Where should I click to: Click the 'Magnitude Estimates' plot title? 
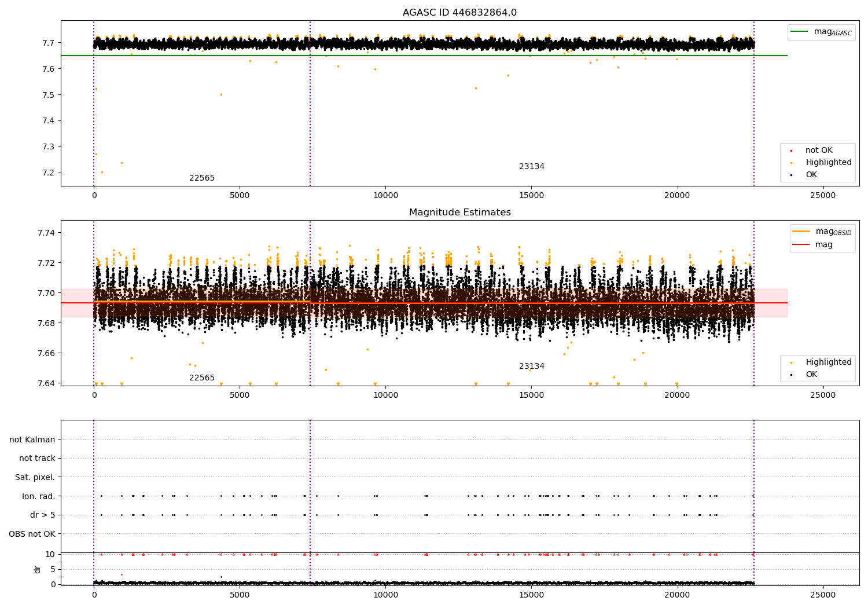[460, 213]
